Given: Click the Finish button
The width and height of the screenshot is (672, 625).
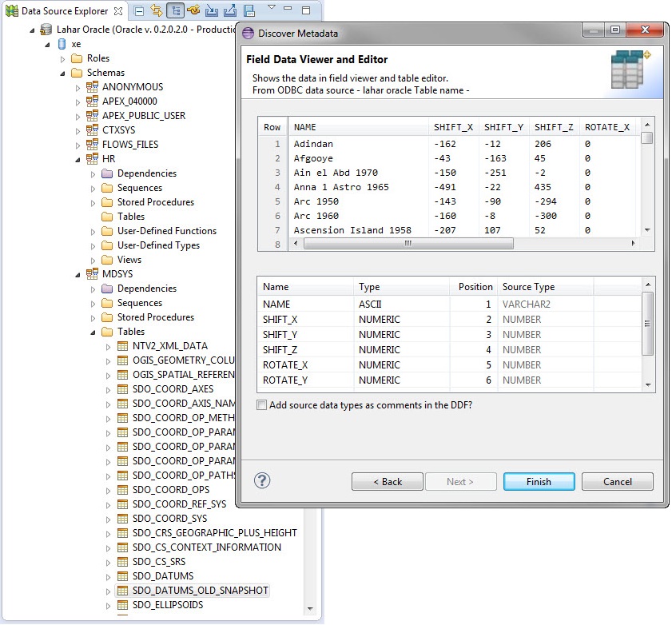Looking at the screenshot, I should point(539,481).
